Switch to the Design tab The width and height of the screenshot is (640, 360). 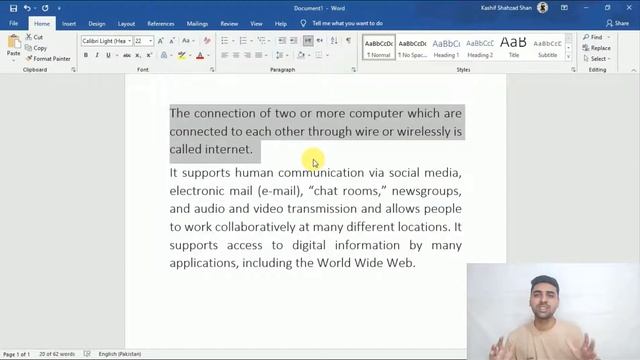(x=97, y=24)
